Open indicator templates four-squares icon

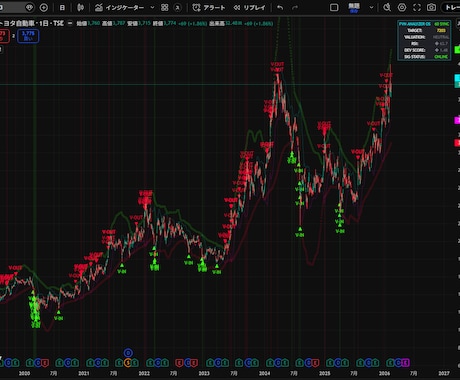(165, 7)
